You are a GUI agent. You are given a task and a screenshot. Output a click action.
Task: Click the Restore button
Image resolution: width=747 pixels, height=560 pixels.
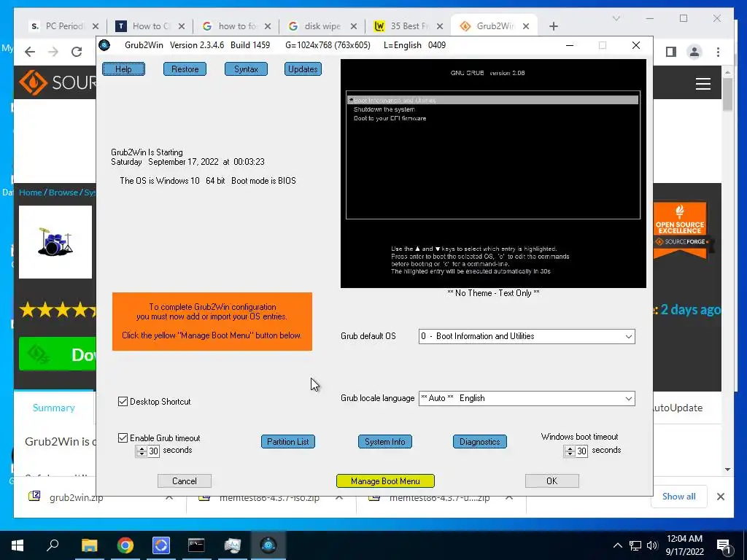tap(185, 69)
